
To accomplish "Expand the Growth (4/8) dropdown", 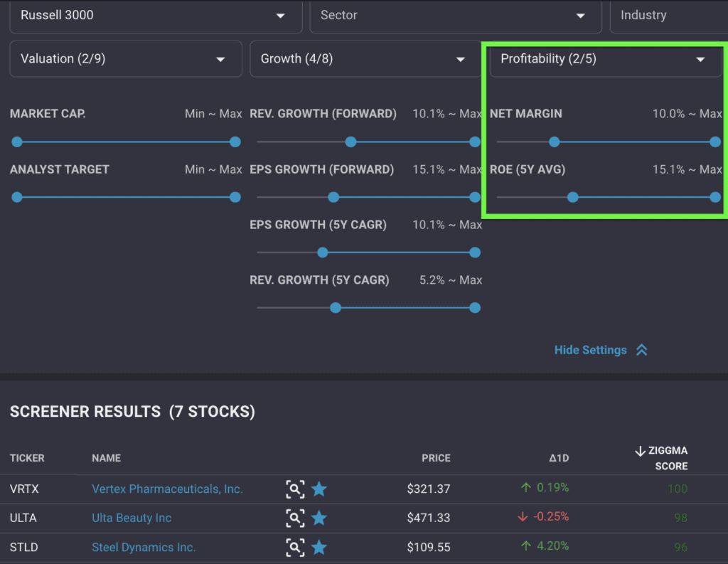I will [x=366, y=59].
